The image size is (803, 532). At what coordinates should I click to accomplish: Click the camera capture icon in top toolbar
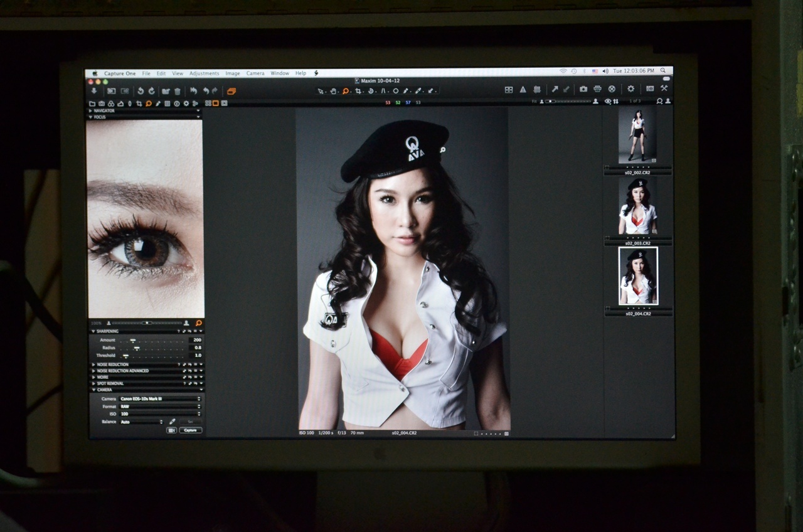(x=583, y=89)
